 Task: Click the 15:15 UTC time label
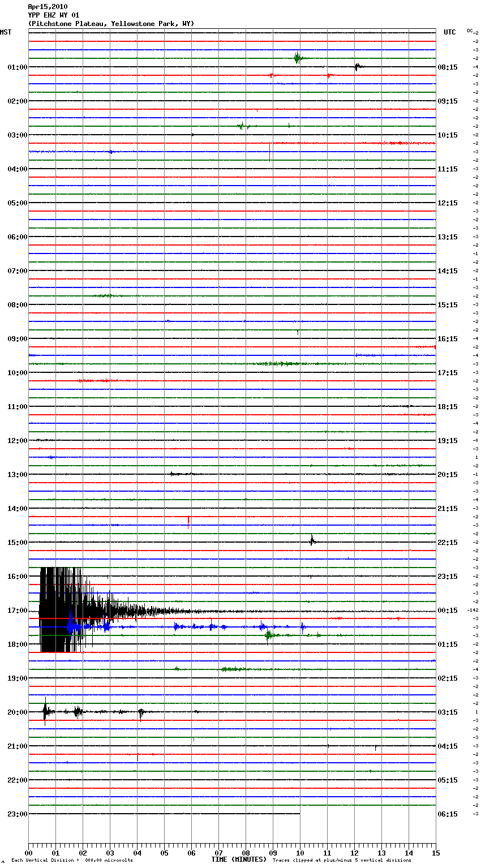pos(448,305)
